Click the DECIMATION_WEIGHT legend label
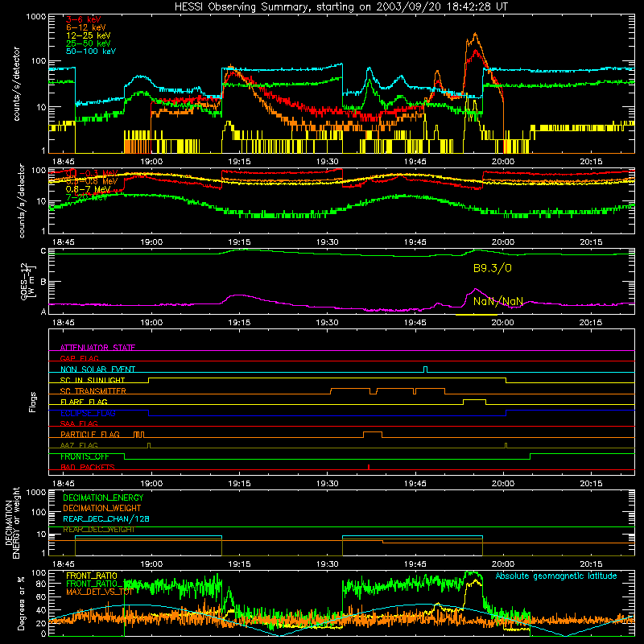Viewport: 644px width, 644px height. coord(102,508)
